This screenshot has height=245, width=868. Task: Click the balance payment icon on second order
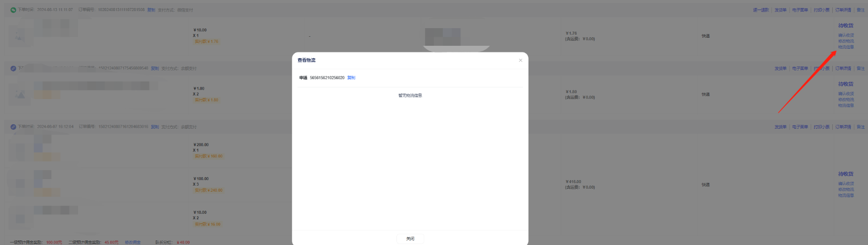(13, 68)
